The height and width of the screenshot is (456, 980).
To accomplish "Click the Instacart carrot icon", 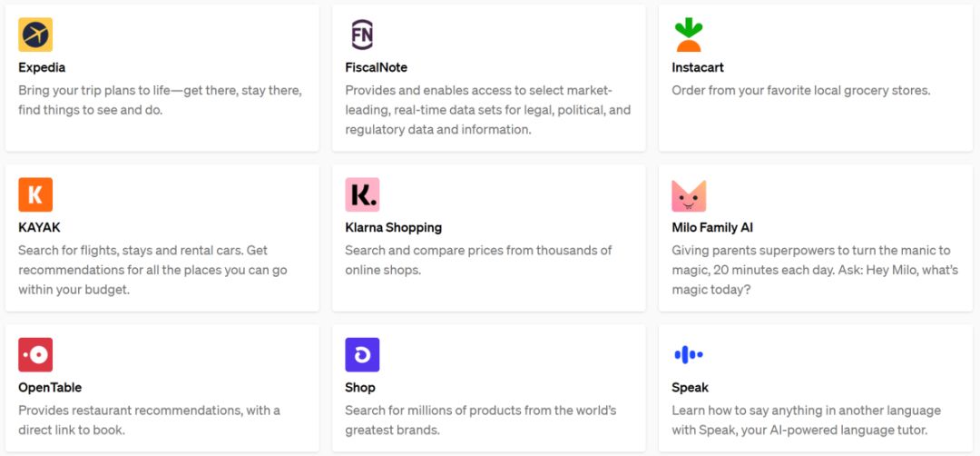I will point(689,35).
